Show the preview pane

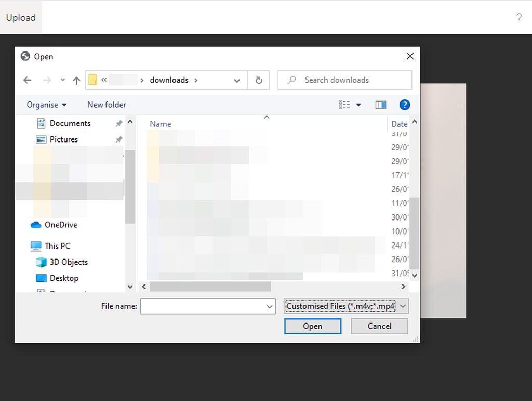pos(380,104)
